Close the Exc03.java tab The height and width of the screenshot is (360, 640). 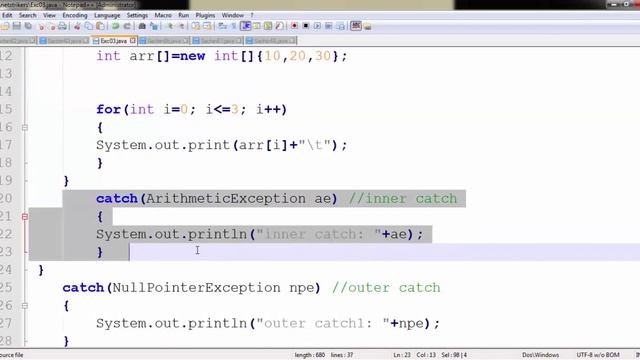(x=133, y=41)
